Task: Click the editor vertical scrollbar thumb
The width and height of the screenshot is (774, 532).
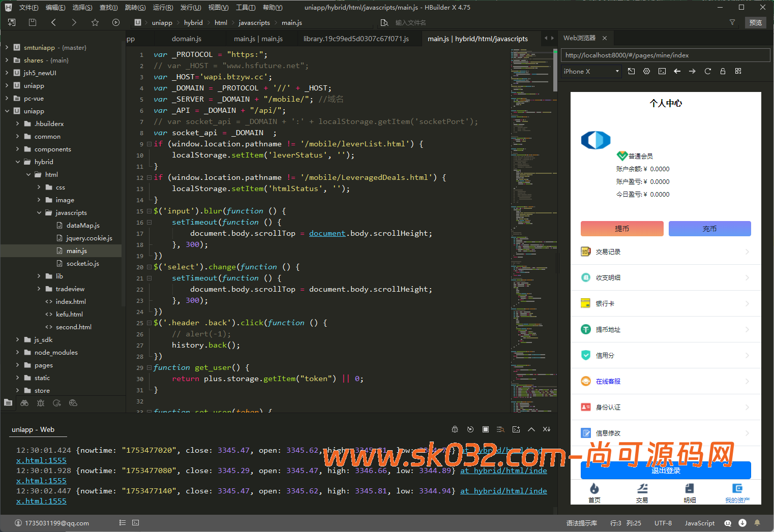Action: coord(555,71)
